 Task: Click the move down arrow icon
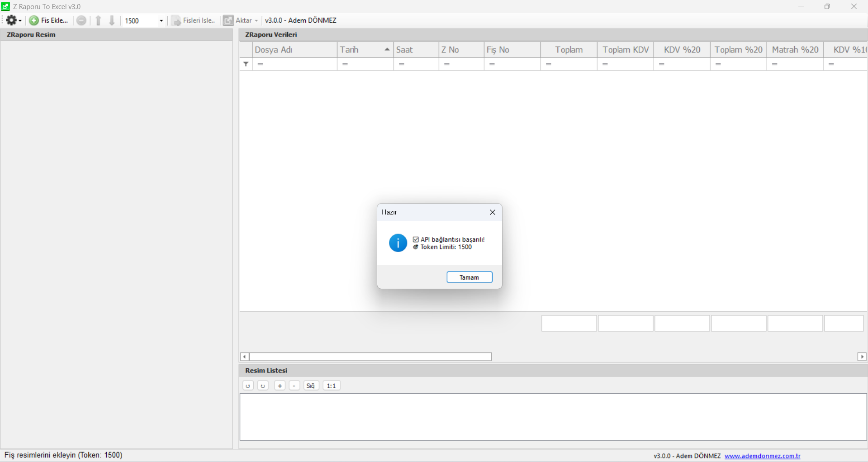(112, 20)
